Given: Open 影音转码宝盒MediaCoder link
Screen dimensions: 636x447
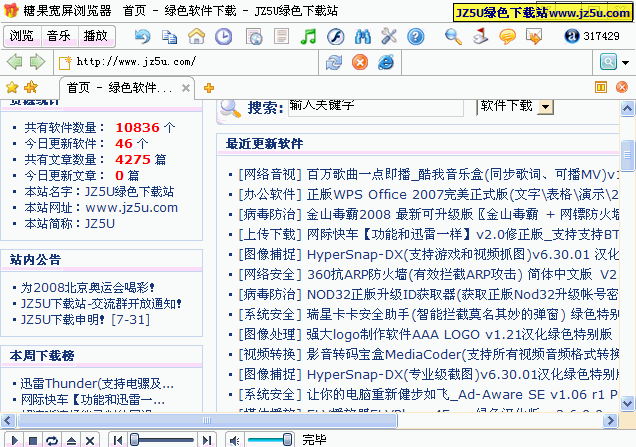Looking at the screenshot, I should point(462,355).
